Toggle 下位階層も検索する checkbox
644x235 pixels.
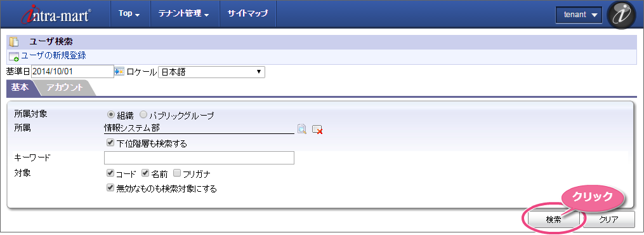coord(110,143)
